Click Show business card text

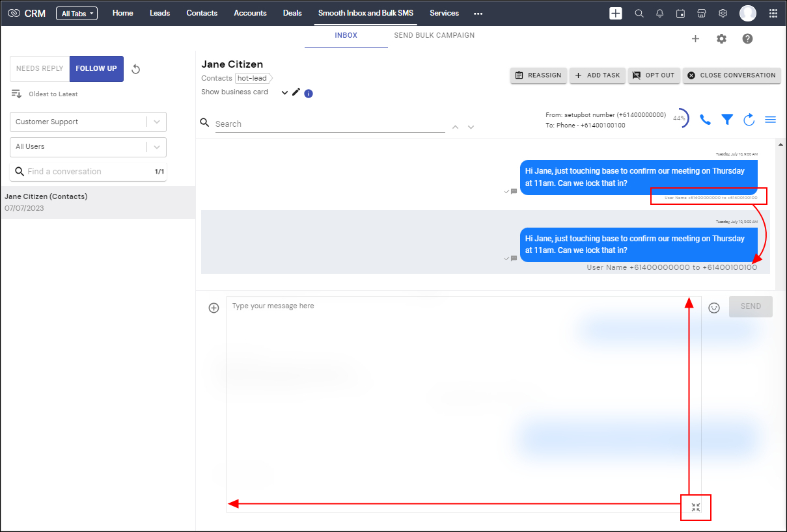pyautogui.click(x=234, y=92)
